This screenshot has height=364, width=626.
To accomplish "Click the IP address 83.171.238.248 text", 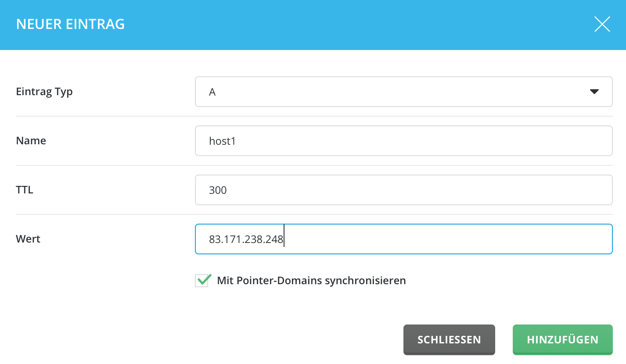I will point(246,239).
